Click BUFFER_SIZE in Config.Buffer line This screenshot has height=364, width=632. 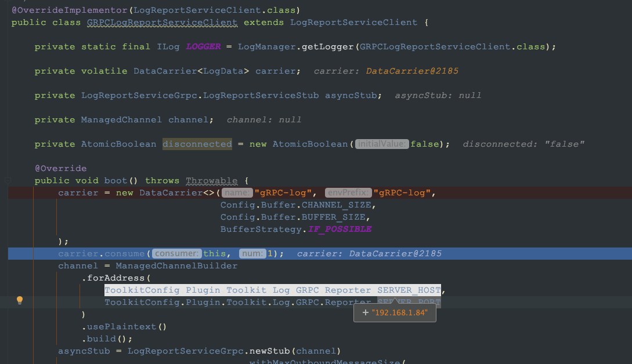333,217
